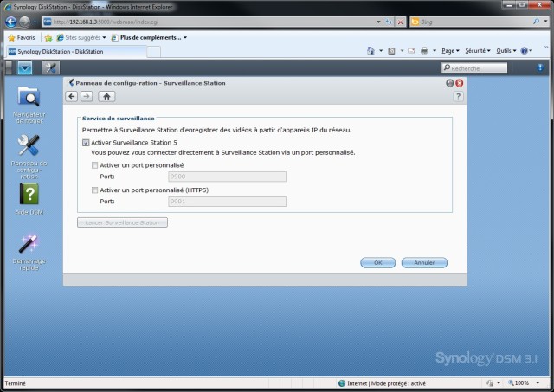The width and height of the screenshot is (554, 392).
Task: Expand Plus de compléments dropdown
Action: click(185, 37)
